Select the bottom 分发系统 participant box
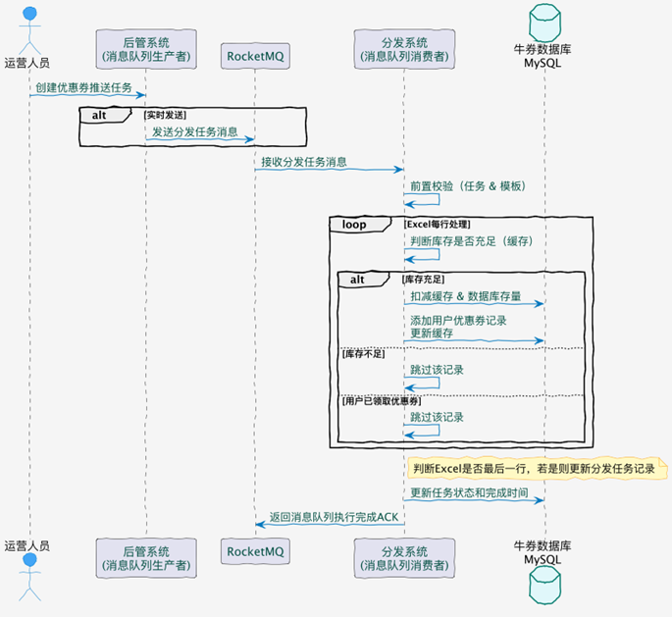 [402, 556]
